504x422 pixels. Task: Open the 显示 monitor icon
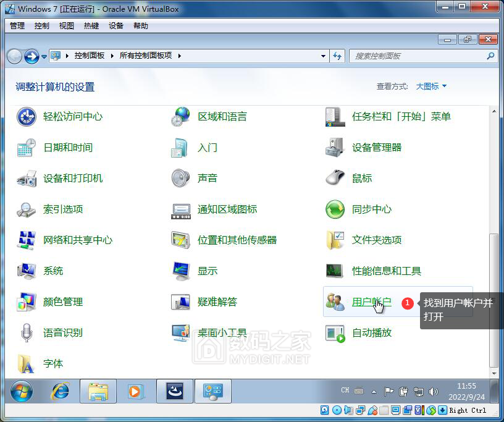[x=180, y=271]
